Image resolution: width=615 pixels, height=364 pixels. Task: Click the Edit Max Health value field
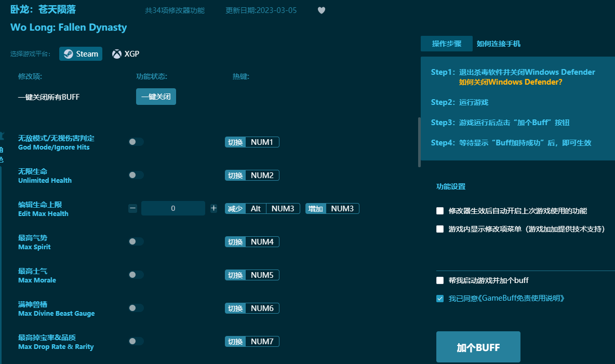click(x=173, y=208)
